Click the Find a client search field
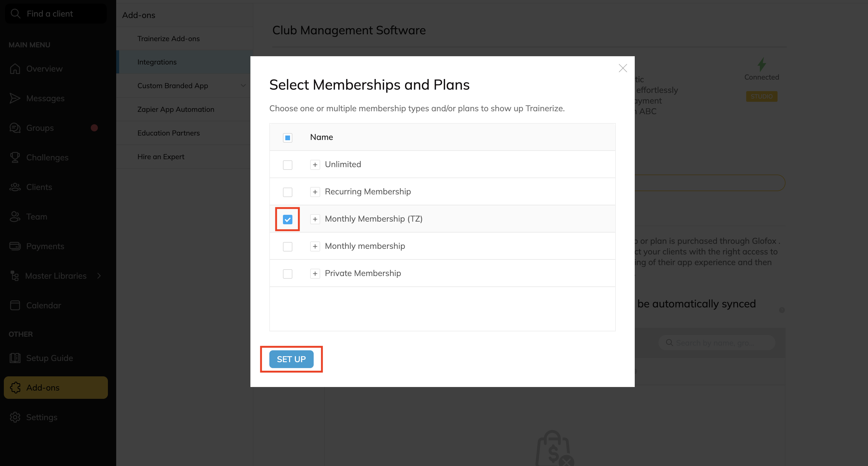 click(56, 14)
